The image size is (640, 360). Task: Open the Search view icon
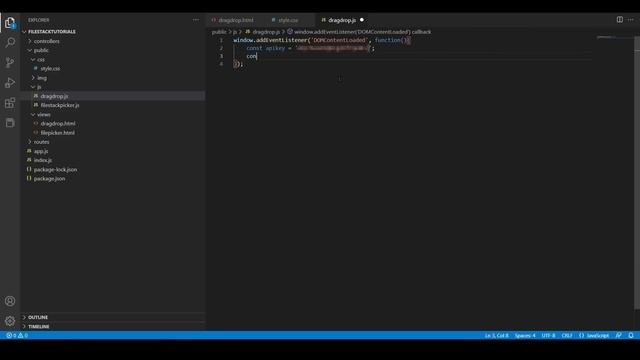click(10, 42)
